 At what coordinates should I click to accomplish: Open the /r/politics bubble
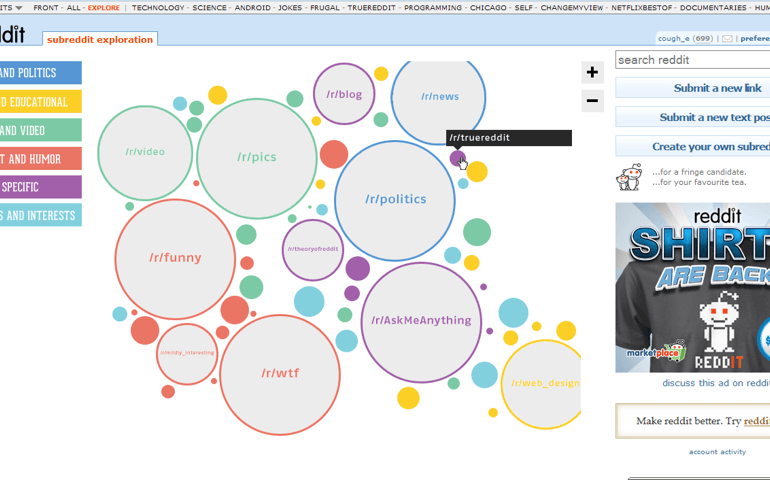pyautogui.click(x=395, y=200)
